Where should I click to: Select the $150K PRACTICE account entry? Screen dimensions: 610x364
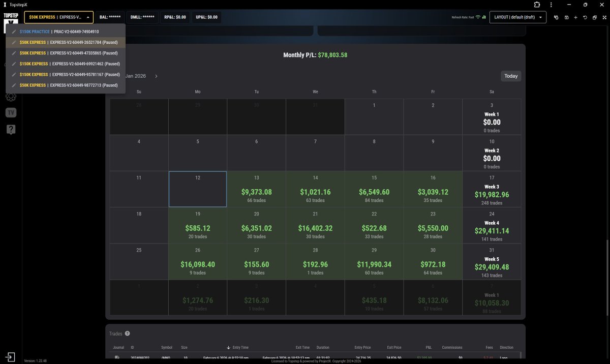point(66,32)
